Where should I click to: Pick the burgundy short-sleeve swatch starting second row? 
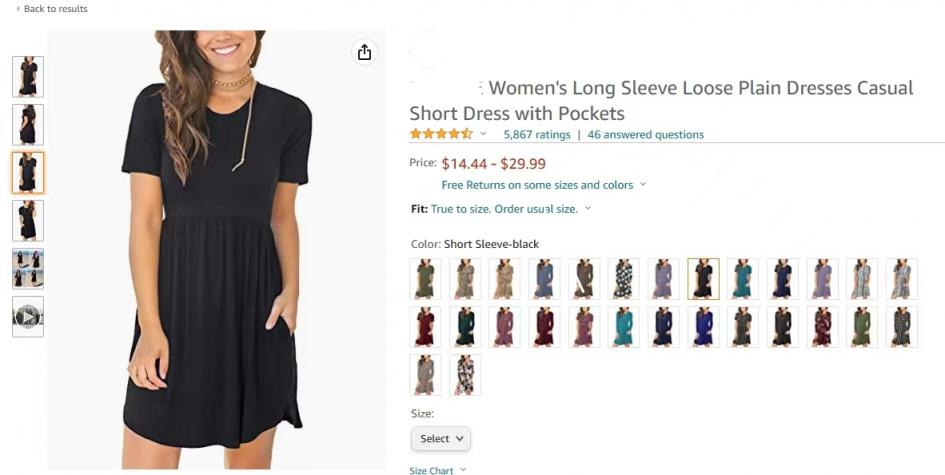click(x=425, y=327)
